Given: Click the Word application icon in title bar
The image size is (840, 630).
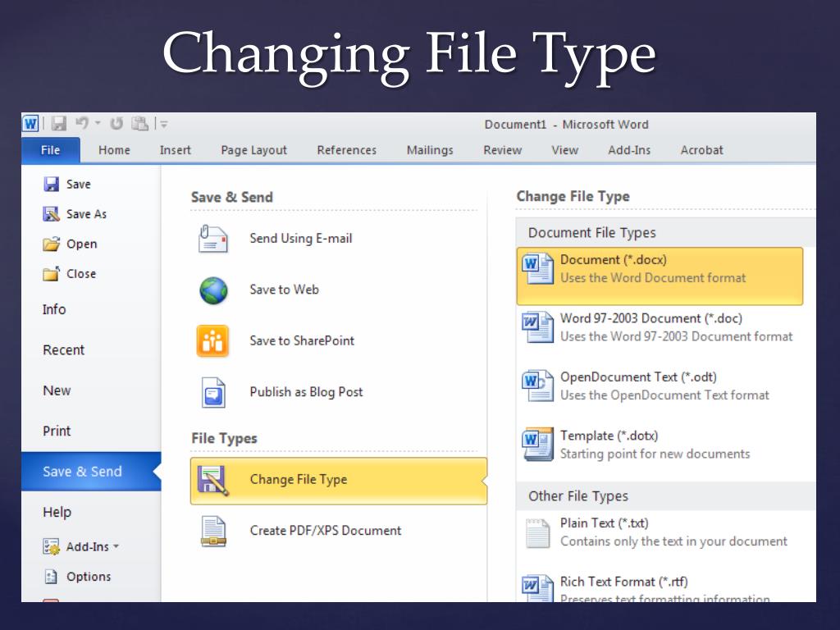Looking at the screenshot, I should tap(30, 124).
